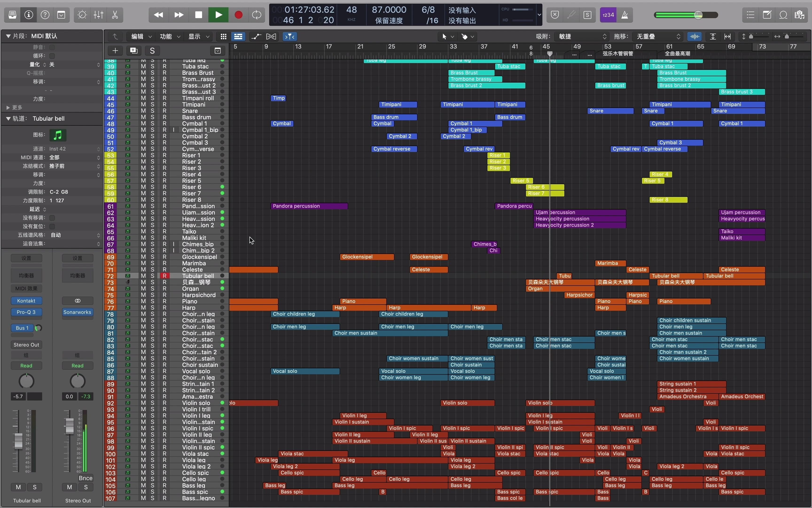Toggle the Cycle loop button

point(257,15)
